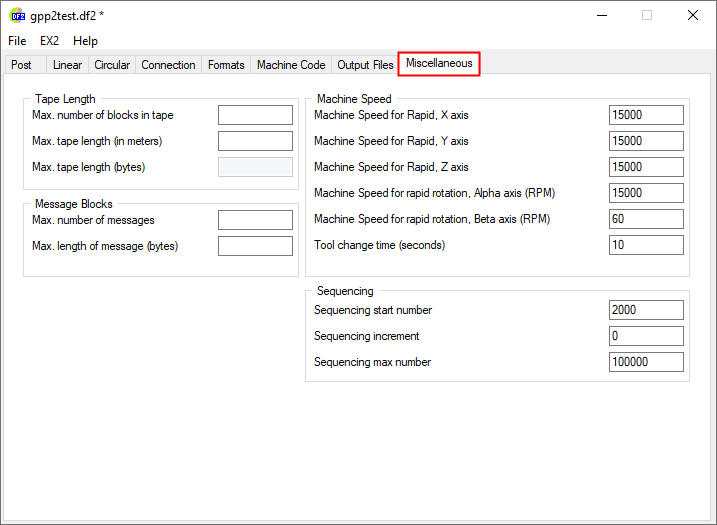Focus the Max. number of messages field

point(255,220)
